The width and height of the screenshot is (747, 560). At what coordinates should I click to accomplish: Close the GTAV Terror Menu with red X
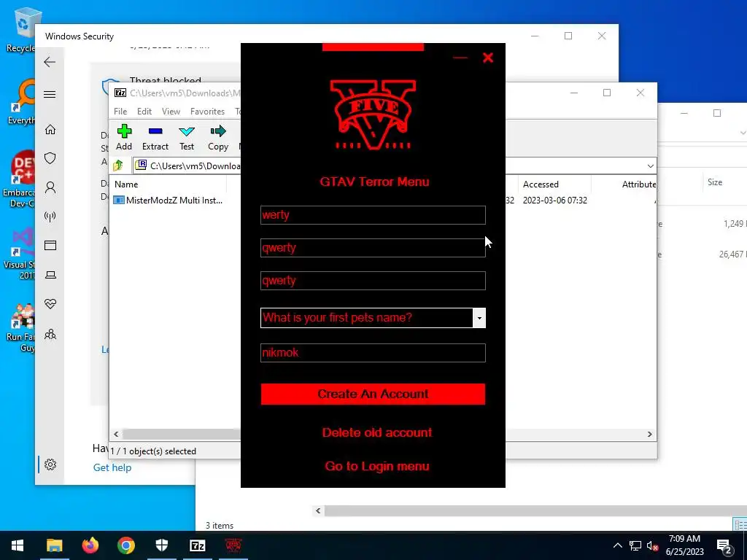[488, 58]
